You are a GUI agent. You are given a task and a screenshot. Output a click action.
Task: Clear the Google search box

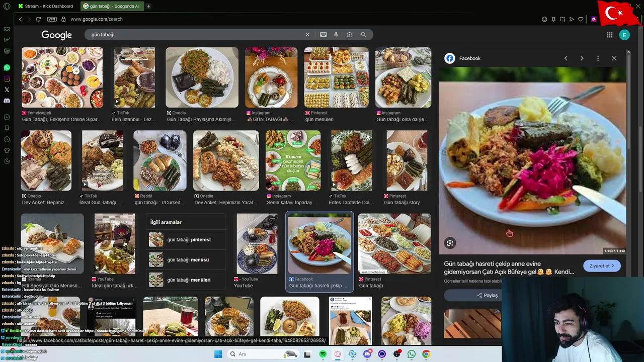(x=307, y=35)
